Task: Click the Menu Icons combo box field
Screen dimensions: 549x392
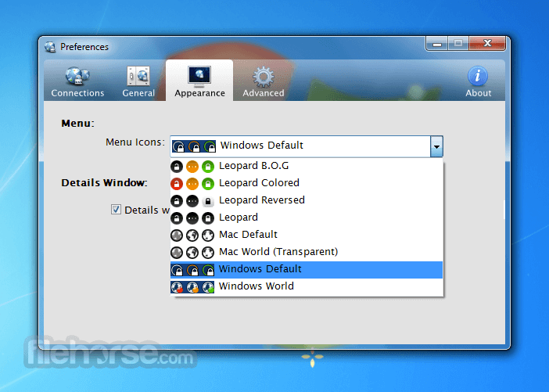Action: [x=307, y=146]
